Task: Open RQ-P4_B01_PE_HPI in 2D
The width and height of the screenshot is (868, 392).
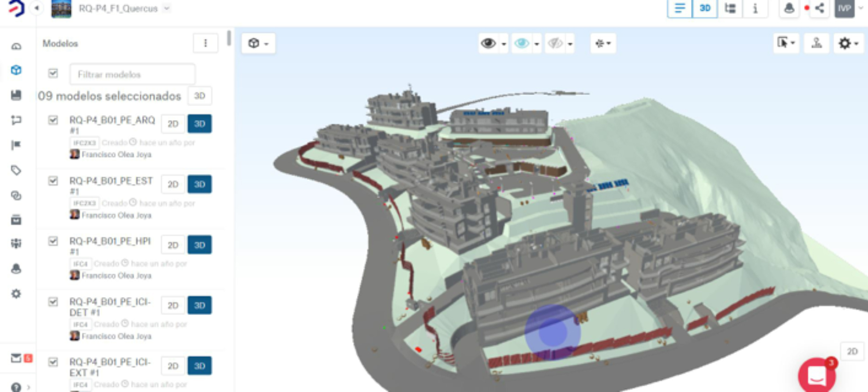Action: pos(173,245)
